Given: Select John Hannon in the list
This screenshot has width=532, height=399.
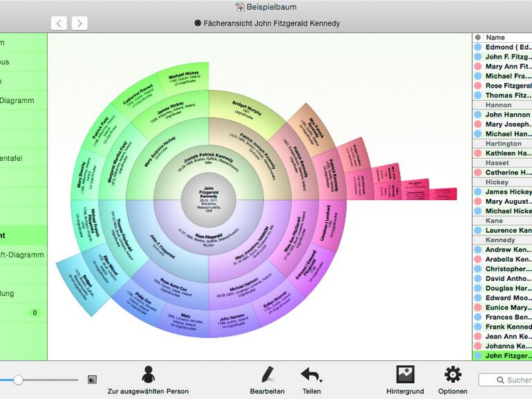Looking at the screenshot, I should click(502, 115).
